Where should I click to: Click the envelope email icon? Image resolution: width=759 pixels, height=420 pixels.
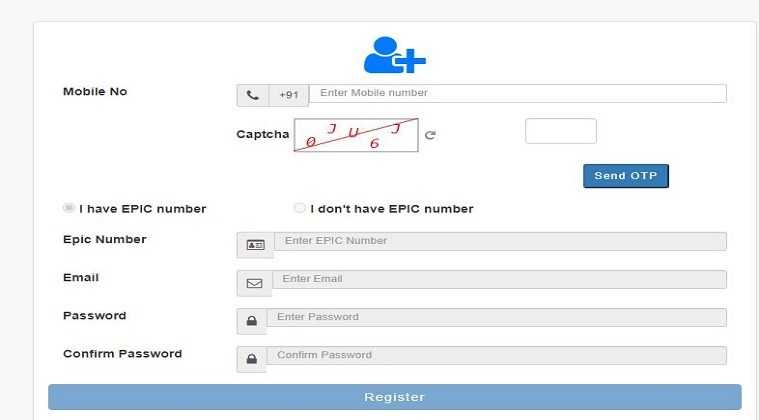pyautogui.click(x=254, y=283)
